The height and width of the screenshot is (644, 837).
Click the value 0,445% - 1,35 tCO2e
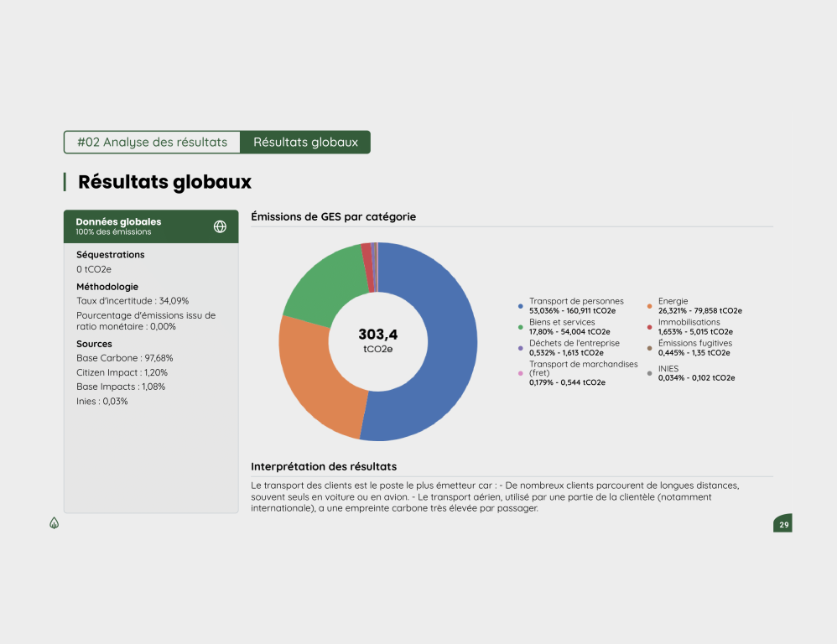coord(694,353)
